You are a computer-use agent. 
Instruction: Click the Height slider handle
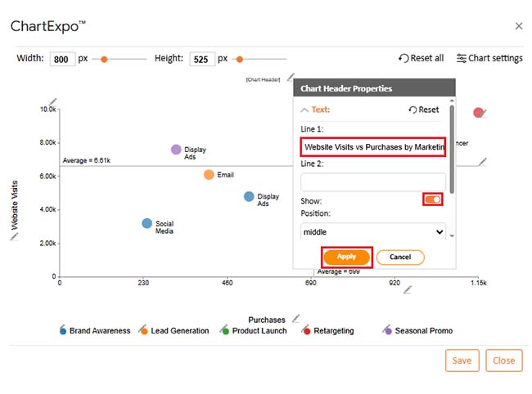coord(240,59)
